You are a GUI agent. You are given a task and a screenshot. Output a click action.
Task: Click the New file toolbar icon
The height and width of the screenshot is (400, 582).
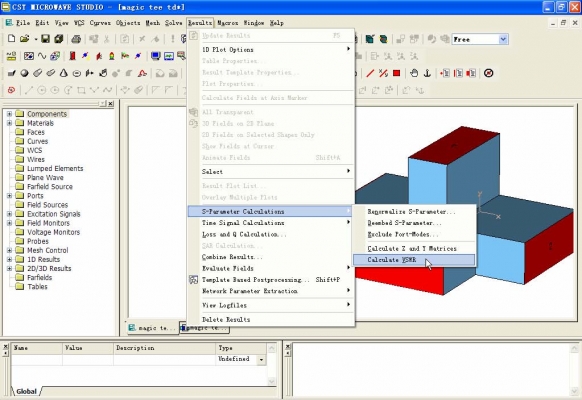click(x=12, y=39)
